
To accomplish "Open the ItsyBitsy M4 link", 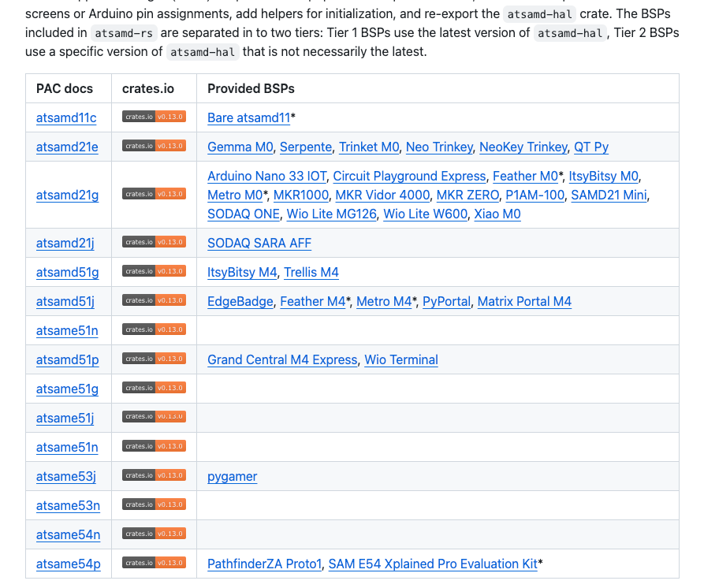I will 243,272.
